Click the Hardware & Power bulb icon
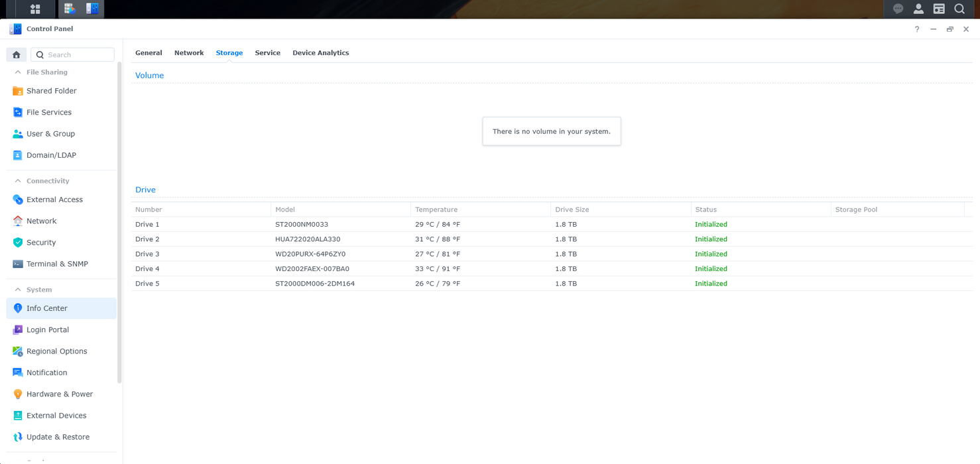This screenshot has height=464, width=980. click(x=18, y=394)
